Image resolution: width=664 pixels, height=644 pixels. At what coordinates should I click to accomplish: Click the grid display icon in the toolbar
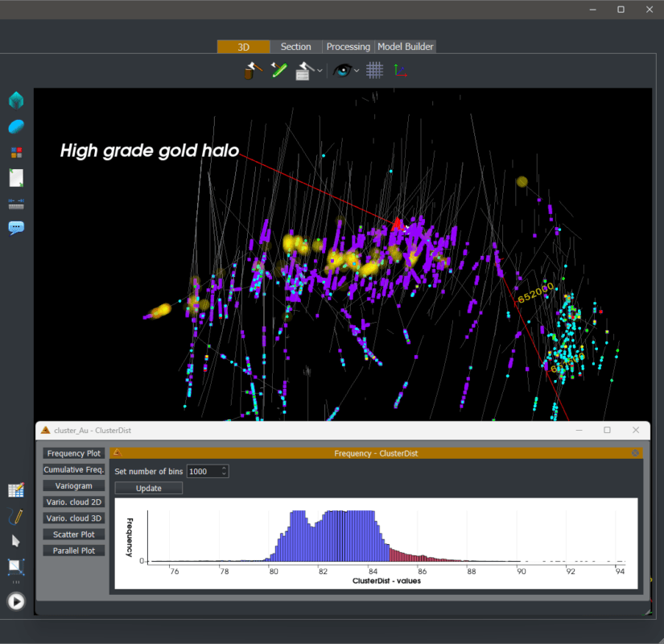(373, 70)
